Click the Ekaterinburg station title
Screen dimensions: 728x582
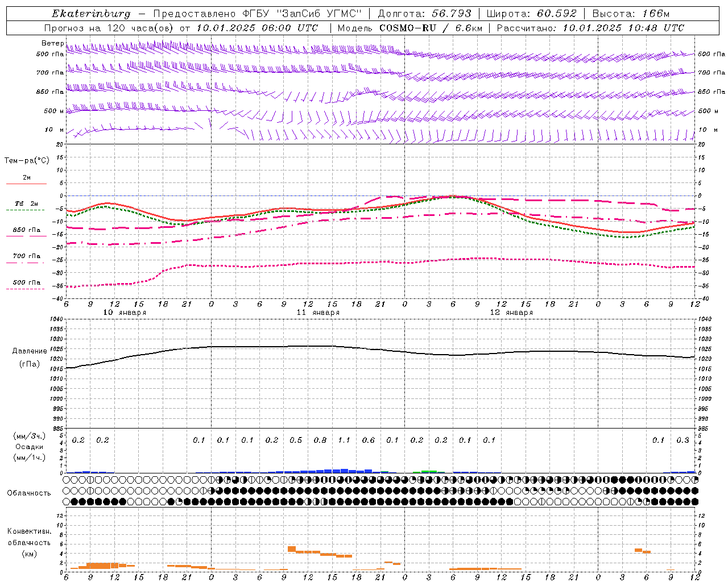tap(91, 14)
